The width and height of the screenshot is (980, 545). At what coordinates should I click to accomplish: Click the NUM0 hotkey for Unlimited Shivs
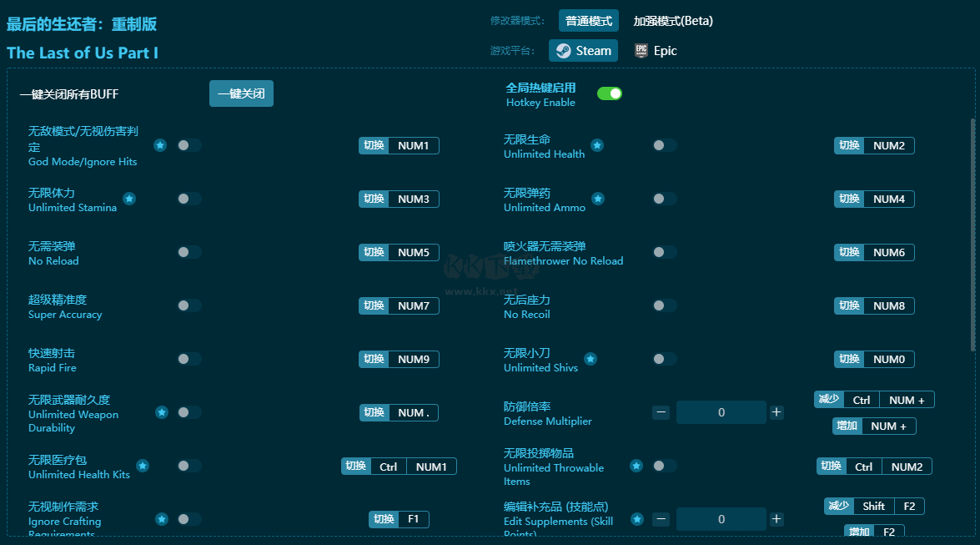874,359
